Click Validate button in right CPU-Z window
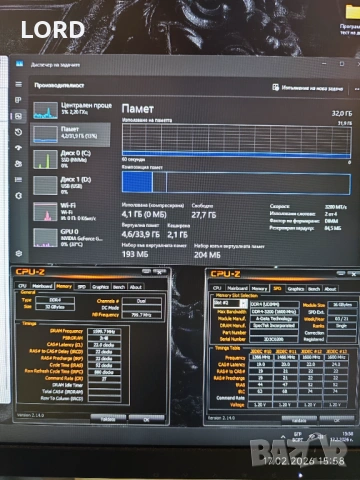360x480 pixels. [299, 420]
